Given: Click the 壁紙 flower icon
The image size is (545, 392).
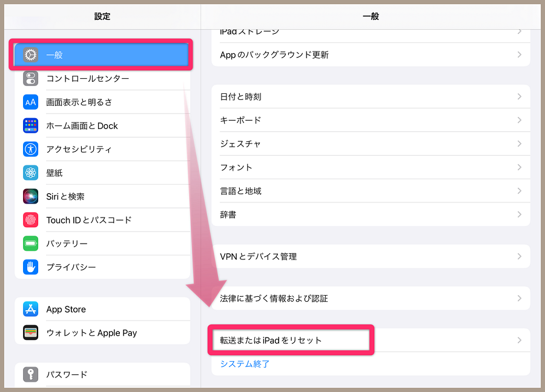Looking at the screenshot, I should [x=31, y=173].
